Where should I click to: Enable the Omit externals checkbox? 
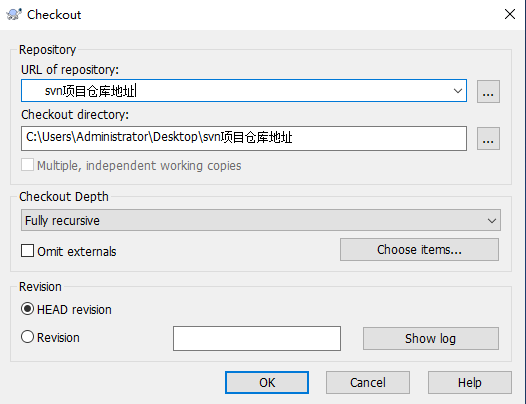click(27, 251)
